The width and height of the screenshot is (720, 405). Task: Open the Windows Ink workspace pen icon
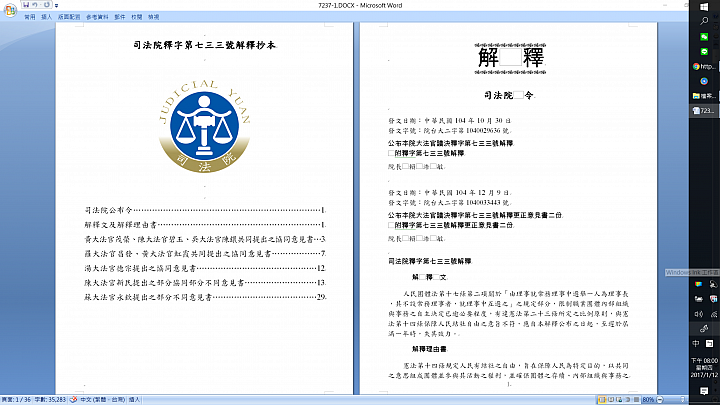(x=704, y=329)
